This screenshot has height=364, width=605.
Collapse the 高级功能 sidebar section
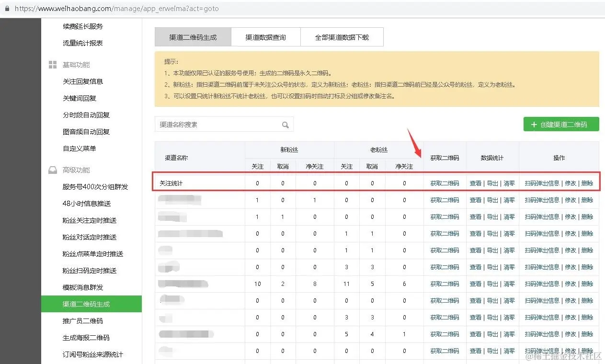click(76, 170)
